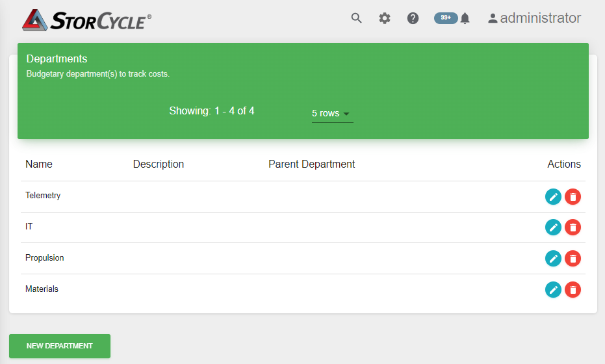Viewport: 605px width, 364px height.
Task: Edit the Propulsion department
Action: click(x=553, y=258)
